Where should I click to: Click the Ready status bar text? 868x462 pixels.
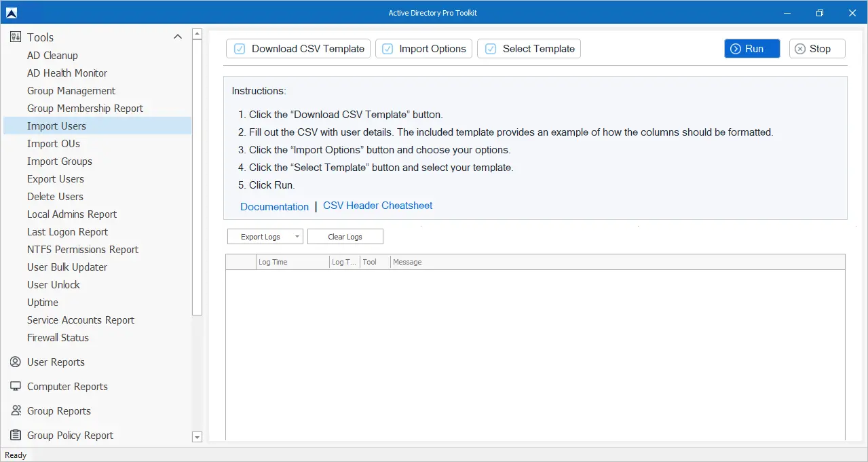[x=16, y=455]
